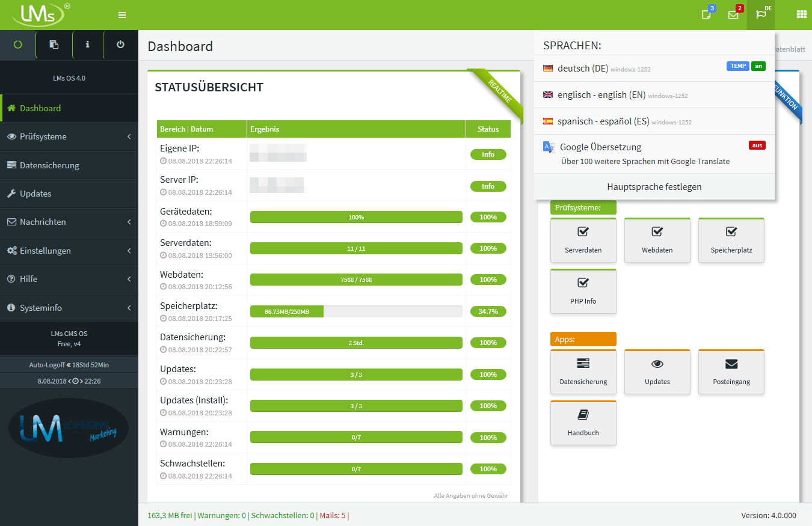Click Schwachstellen: 0 in footer
This screenshot has width=812, height=526.
283,515
